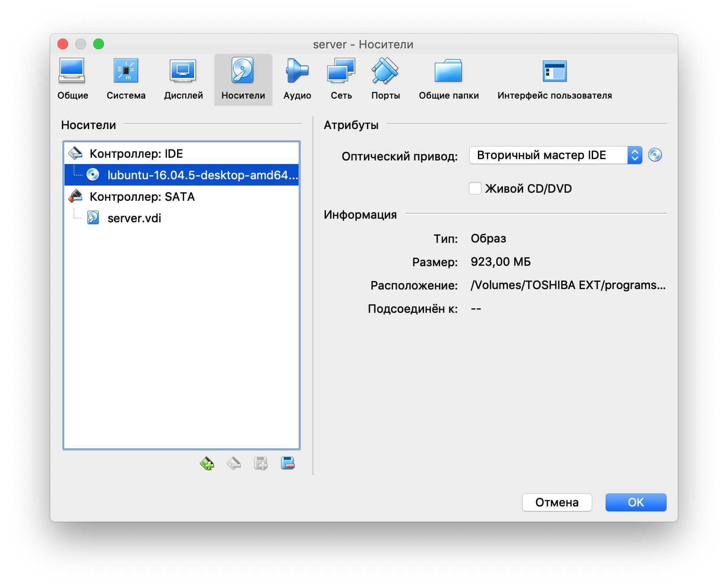This screenshot has height=588, width=728.
Task: Select the server.vdi disk entry
Action: 134,218
